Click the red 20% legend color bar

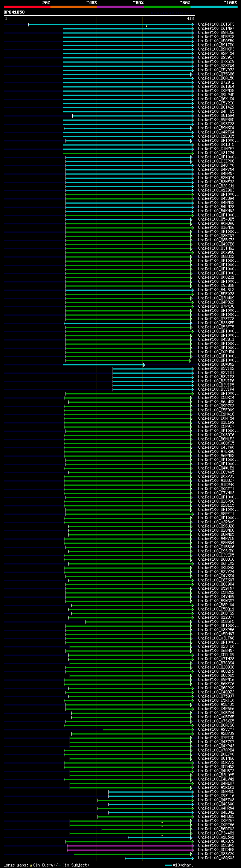pos(27,7)
